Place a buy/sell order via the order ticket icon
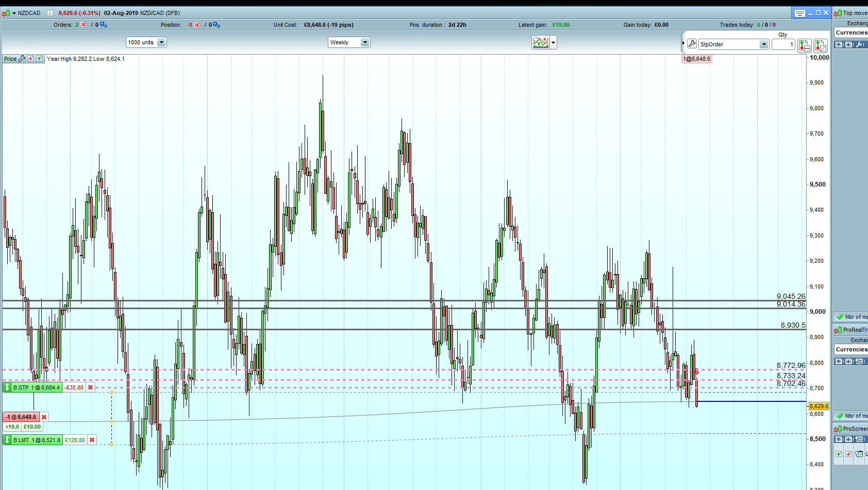 (x=804, y=45)
